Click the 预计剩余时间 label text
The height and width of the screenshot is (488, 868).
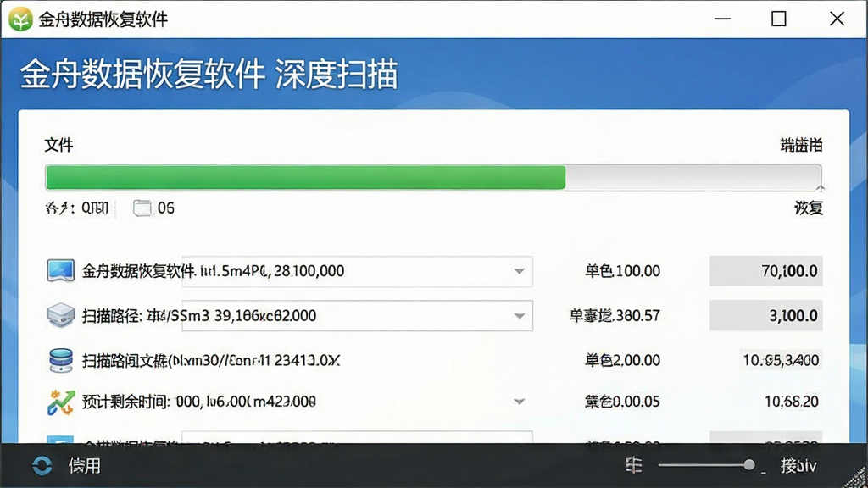point(125,402)
